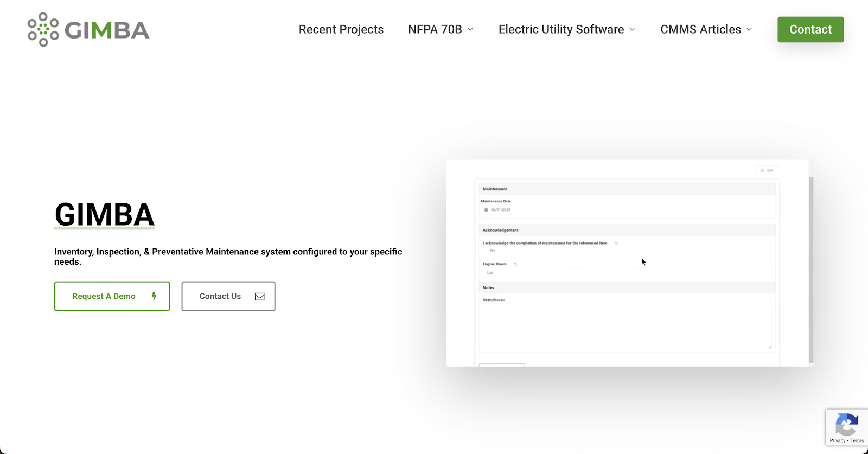Click the reCAPTCHA badge icon

[847, 425]
